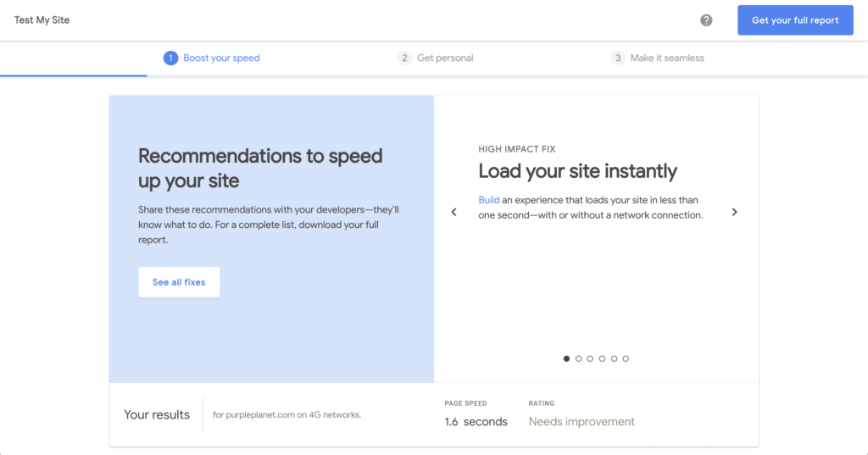Select the third carousel dot

pos(590,358)
